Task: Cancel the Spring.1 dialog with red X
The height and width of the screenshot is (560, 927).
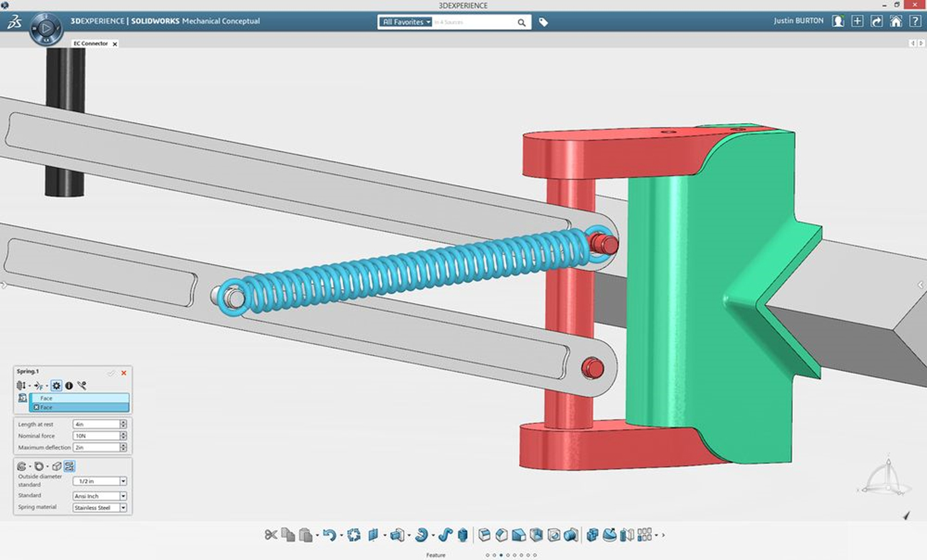Action: [124, 373]
